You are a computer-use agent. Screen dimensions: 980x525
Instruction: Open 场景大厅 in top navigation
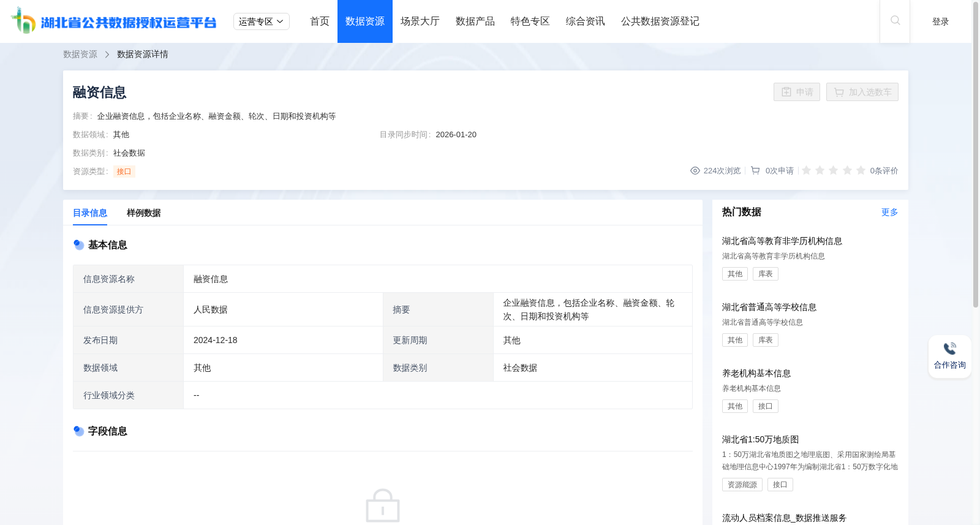[x=420, y=21]
